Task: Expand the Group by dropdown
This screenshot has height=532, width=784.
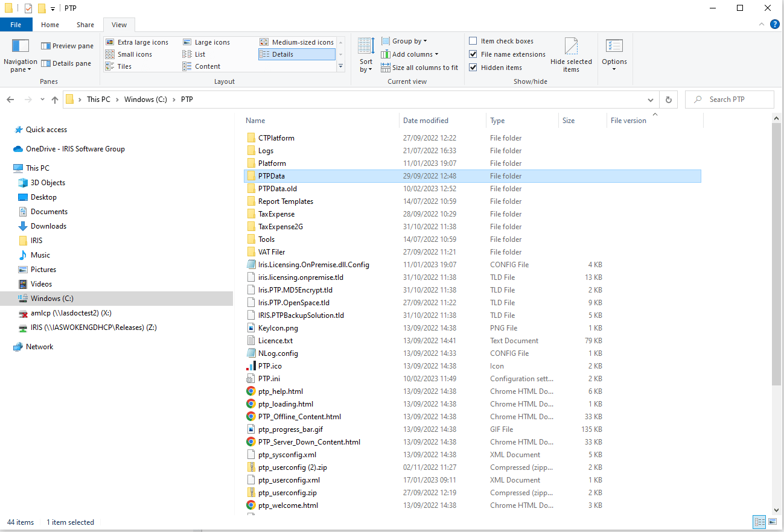Action: coord(409,41)
